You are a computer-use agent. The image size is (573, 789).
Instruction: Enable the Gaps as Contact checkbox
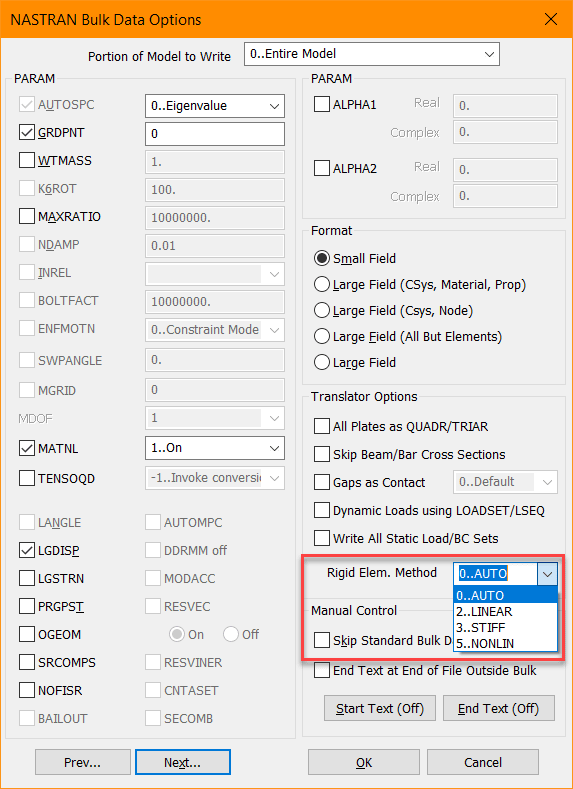[321, 482]
